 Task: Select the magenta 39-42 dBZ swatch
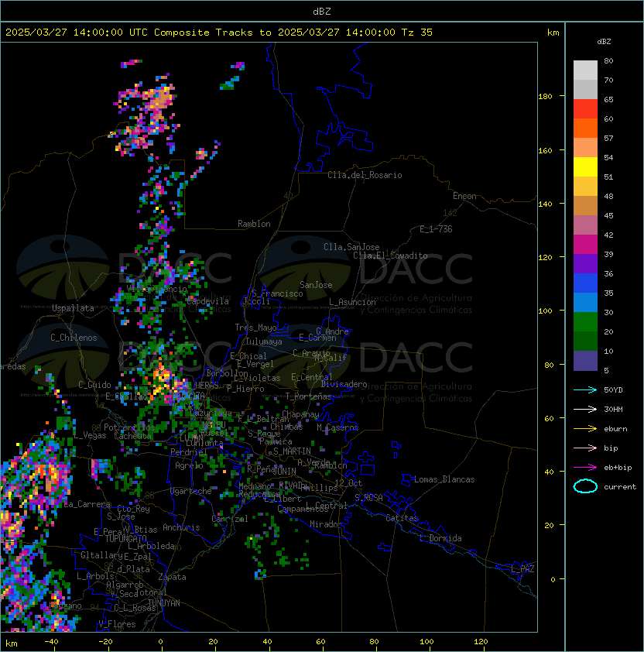pos(585,245)
